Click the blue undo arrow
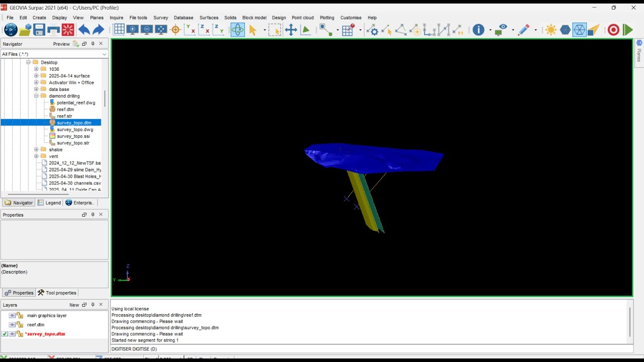The image size is (644, 362). (x=84, y=30)
